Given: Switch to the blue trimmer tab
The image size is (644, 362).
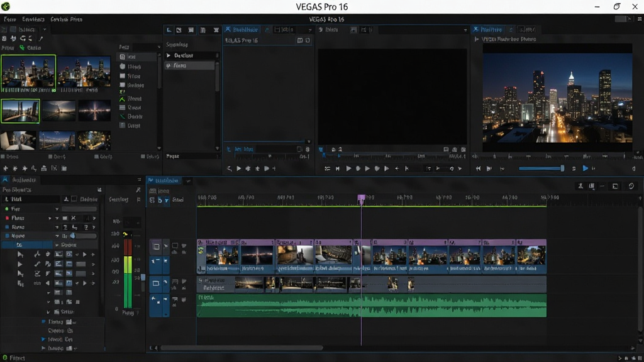Looking at the screenshot, I should click(x=241, y=30).
